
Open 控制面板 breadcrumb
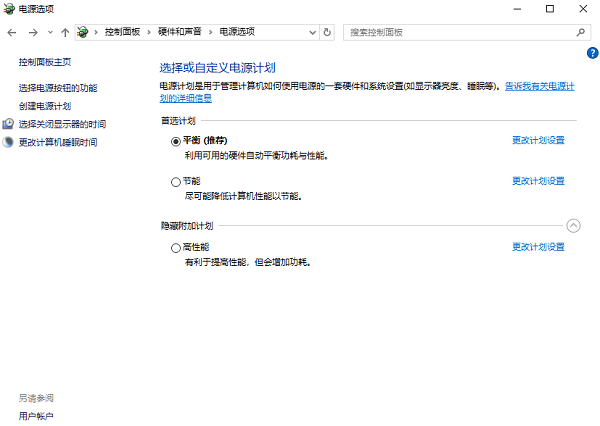tap(122, 32)
